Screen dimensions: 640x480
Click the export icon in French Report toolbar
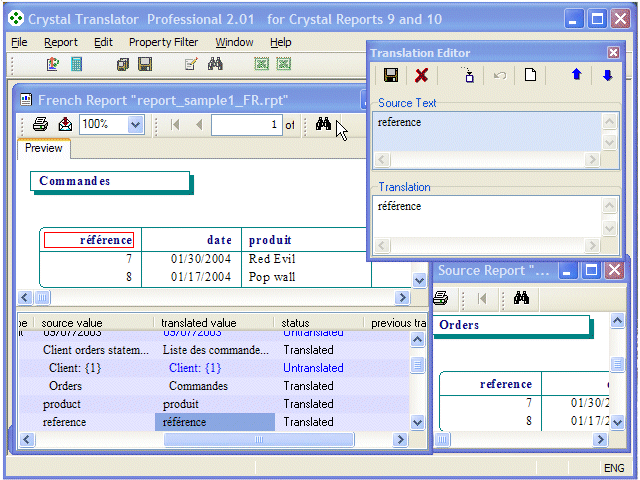(x=65, y=124)
